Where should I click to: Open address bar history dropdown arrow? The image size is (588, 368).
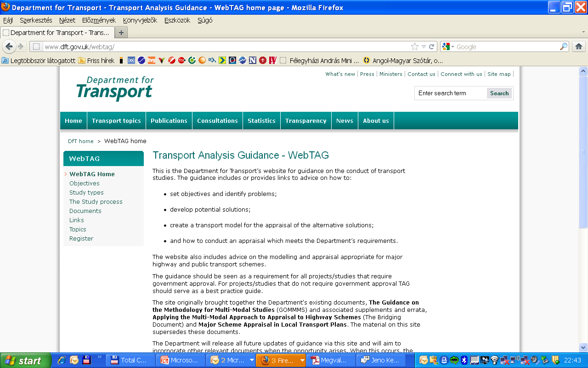click(424, 46)
